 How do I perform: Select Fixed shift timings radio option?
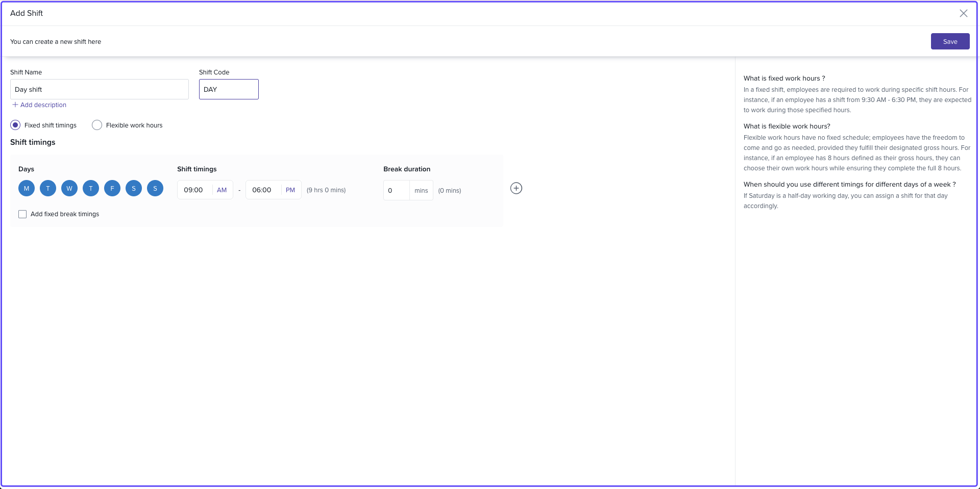click(15, 125)
